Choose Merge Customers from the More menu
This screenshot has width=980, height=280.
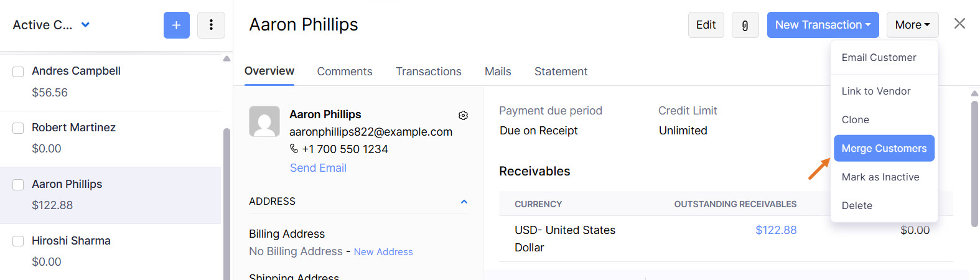(x=884, y=148)
